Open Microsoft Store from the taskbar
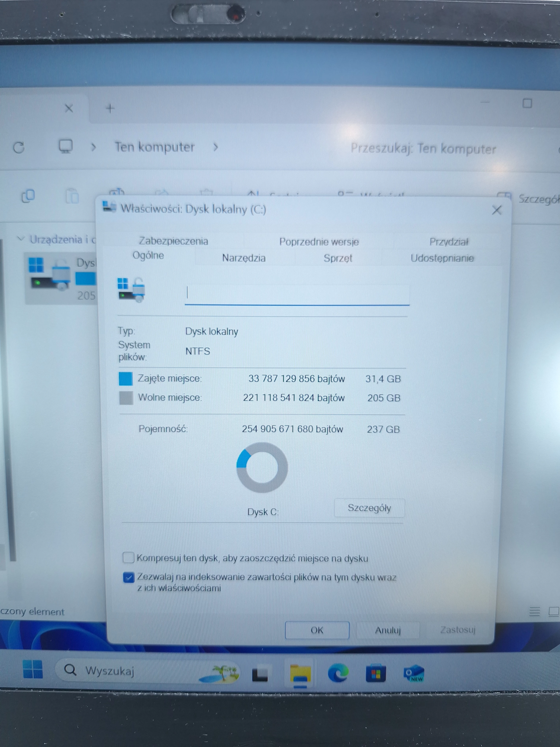 [x=376, y=673]
